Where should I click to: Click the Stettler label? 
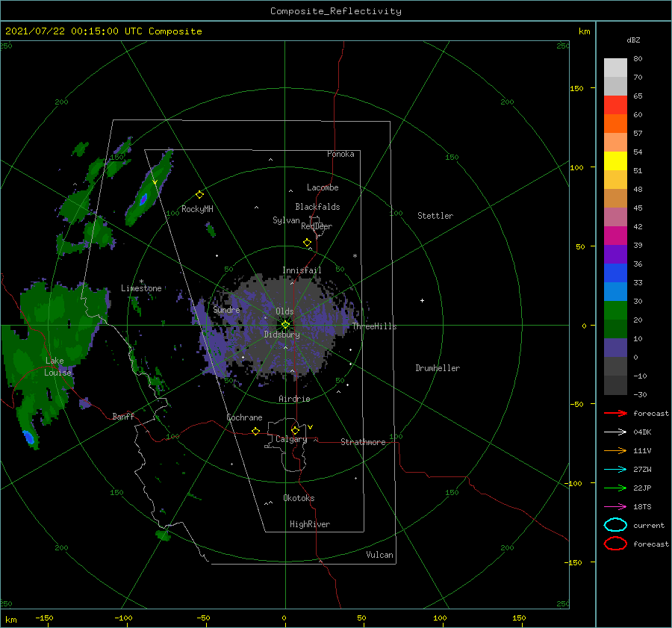click(x=435, y=216)
